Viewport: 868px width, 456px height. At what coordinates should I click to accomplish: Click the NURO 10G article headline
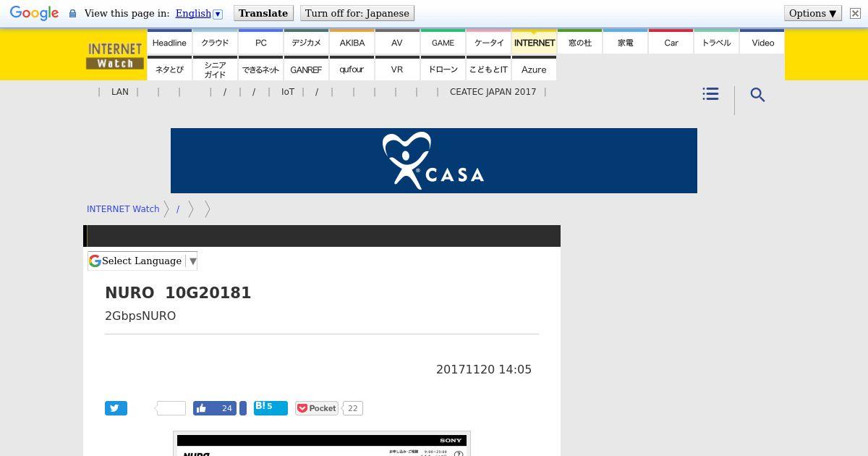(178, 292)
